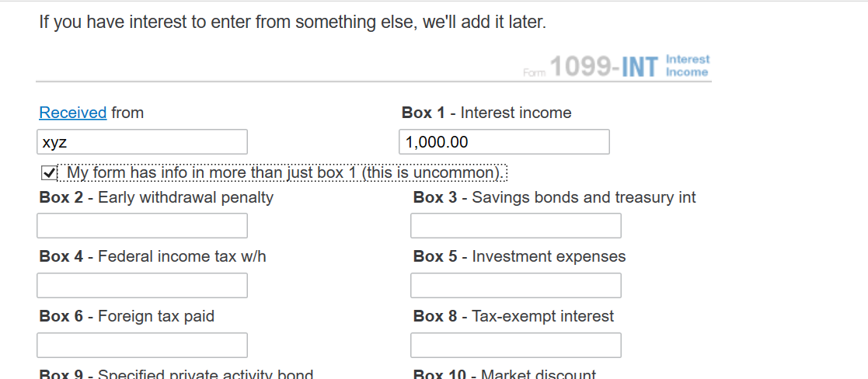Viewport: 868px width, 379px height.
Task: Click the Box 1 - Interest income label
Action: tap(486, 113)
